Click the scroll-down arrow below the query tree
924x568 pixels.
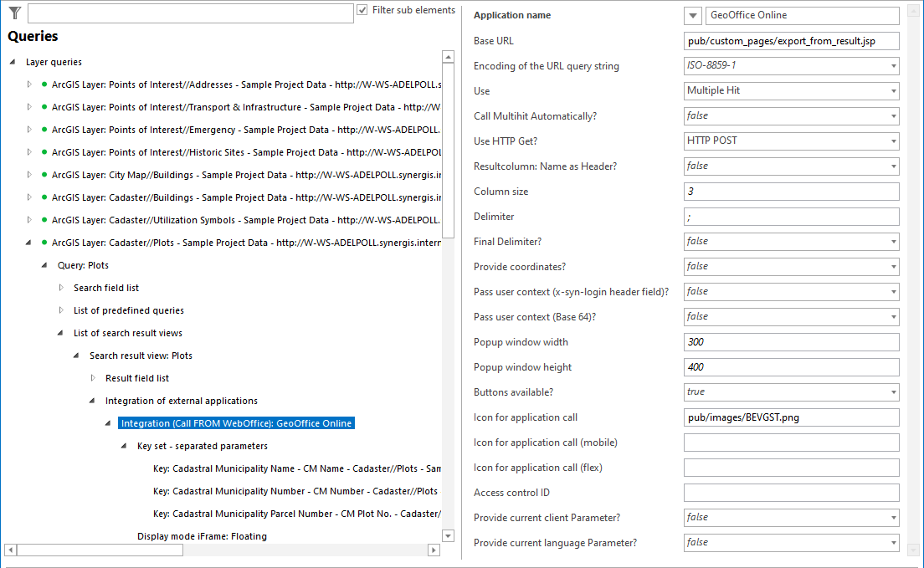(x=448, y=535)
